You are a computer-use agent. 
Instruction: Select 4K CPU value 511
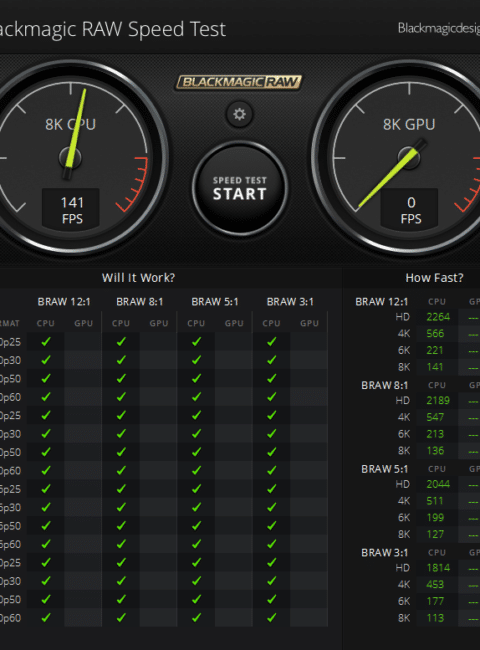435,501
